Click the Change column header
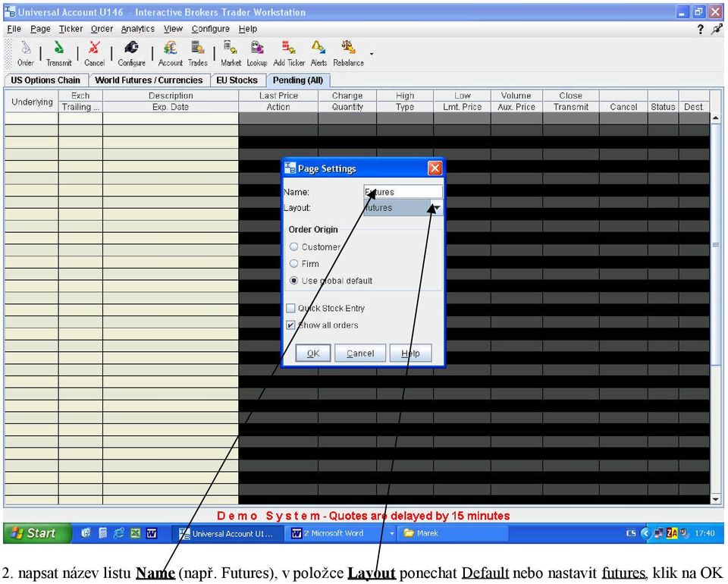 pos(347,96)
